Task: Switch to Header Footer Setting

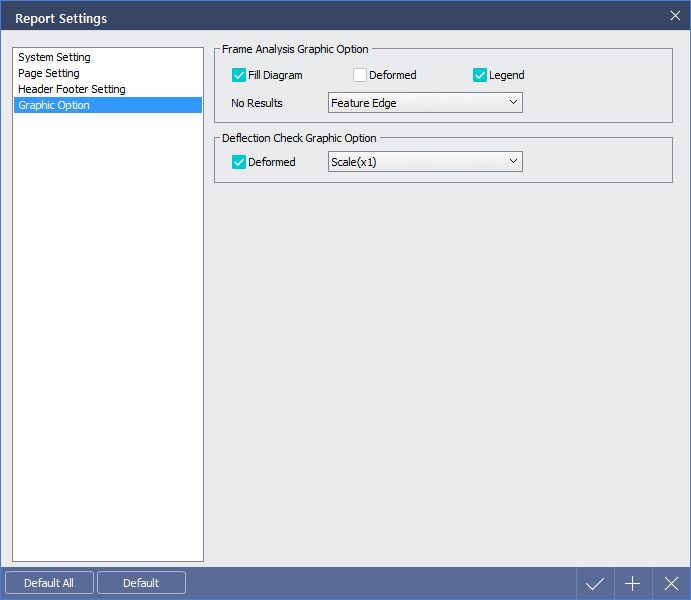Action: click(72, 89)
